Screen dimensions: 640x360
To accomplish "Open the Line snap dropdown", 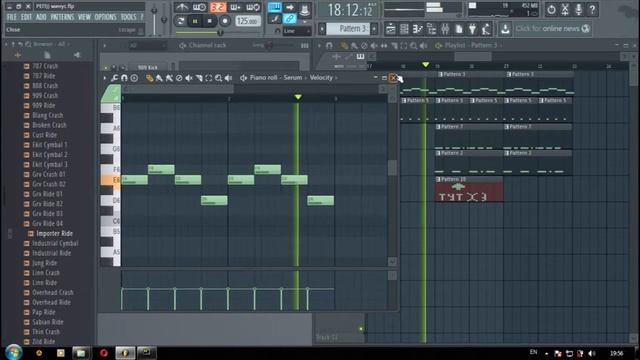I will point(297,31).
